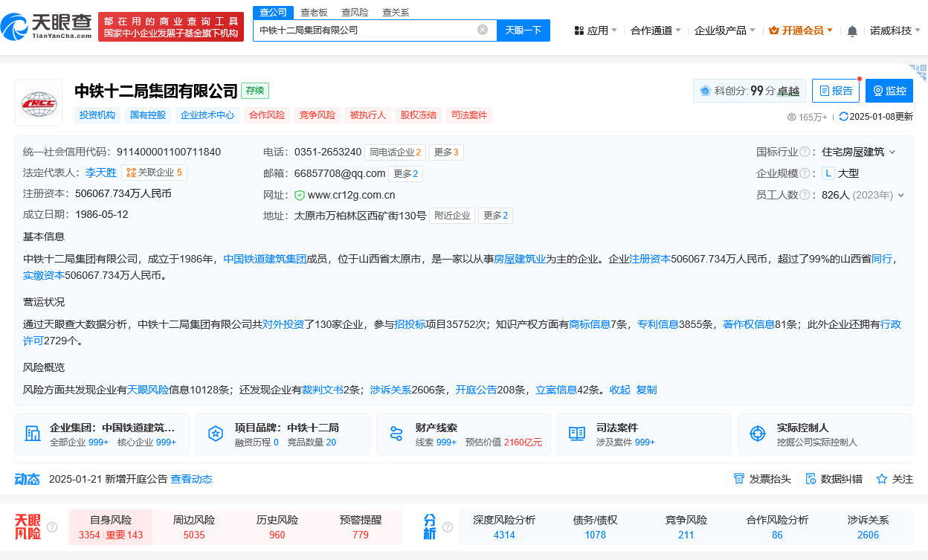Viewport: 928px width, 560px height.
Task: Click the 数据纠错 button
Action: pos(834,479)
